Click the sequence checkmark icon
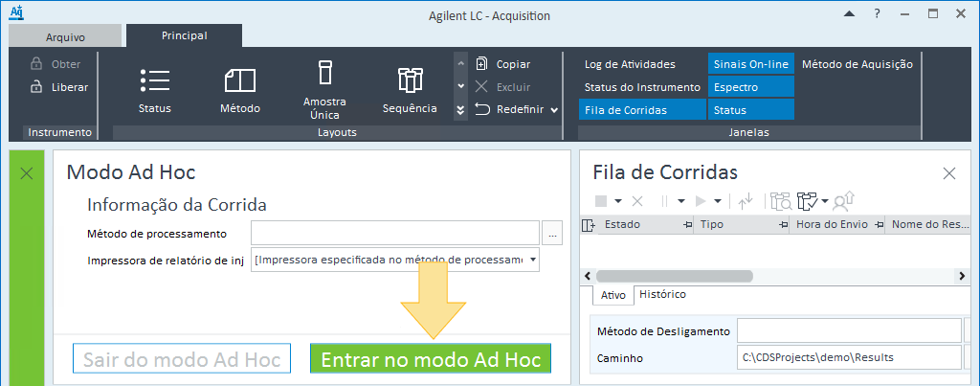This screenshot has width=980, height=386. 808,201
